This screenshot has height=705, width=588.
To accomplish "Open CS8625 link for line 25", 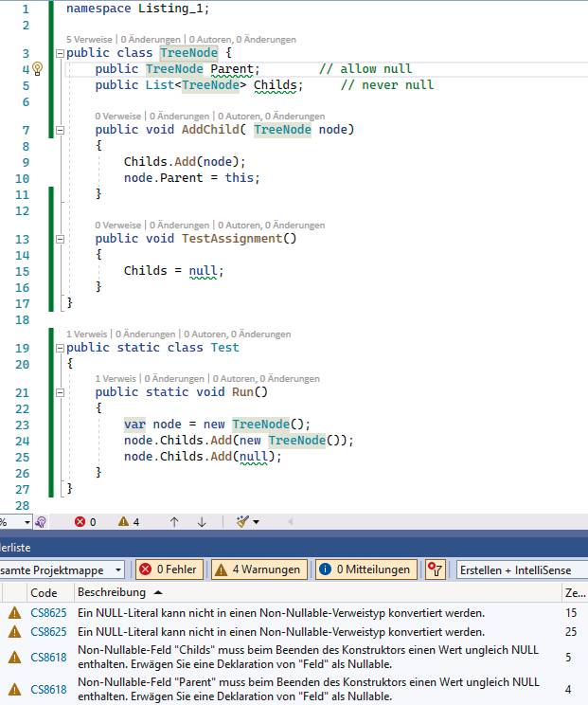I will click(48, 632).
